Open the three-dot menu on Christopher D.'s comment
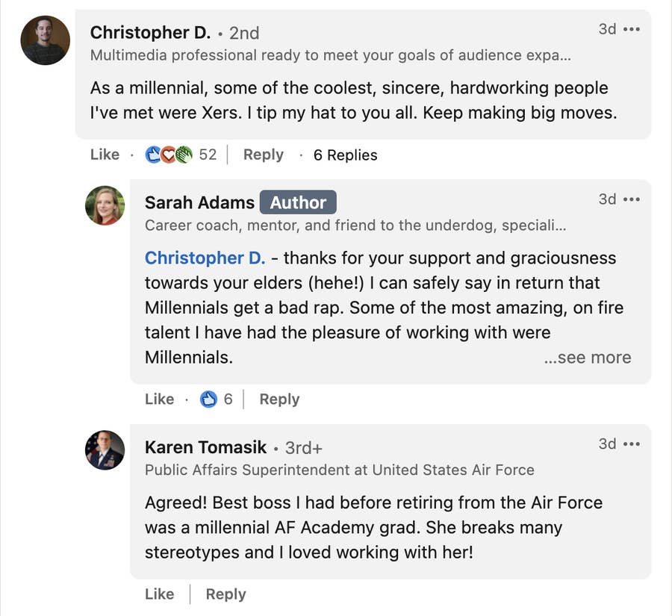672x616 pixels. [x=632, y=29]
